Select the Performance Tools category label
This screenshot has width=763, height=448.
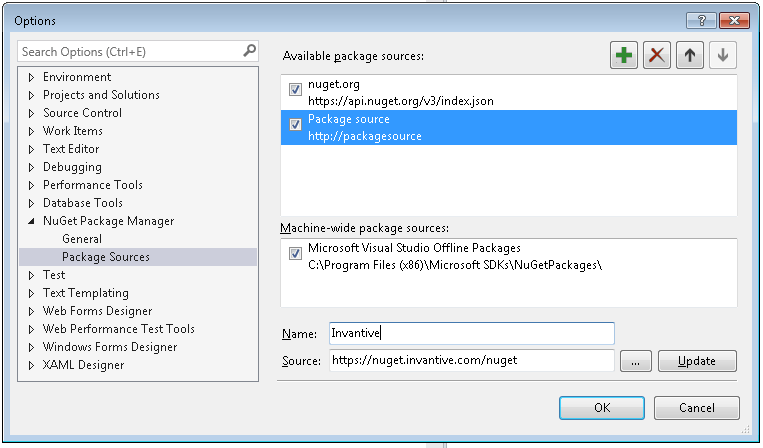92,185
